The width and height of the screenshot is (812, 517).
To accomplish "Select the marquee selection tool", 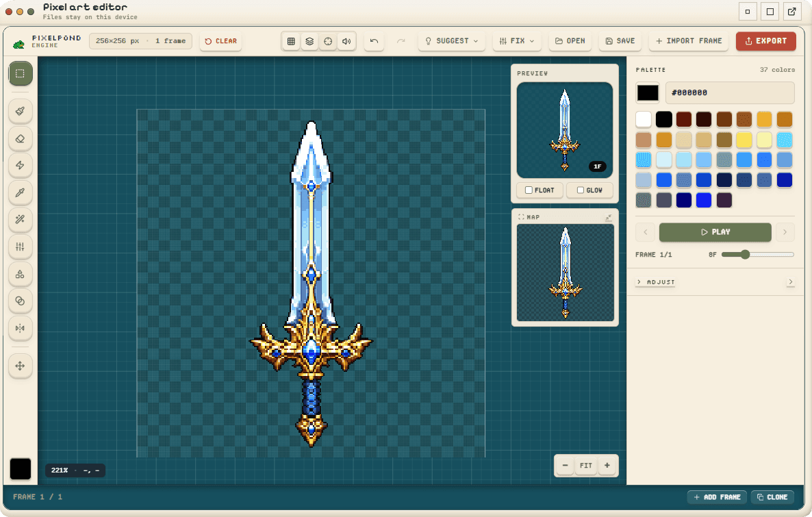I will 20,73.
